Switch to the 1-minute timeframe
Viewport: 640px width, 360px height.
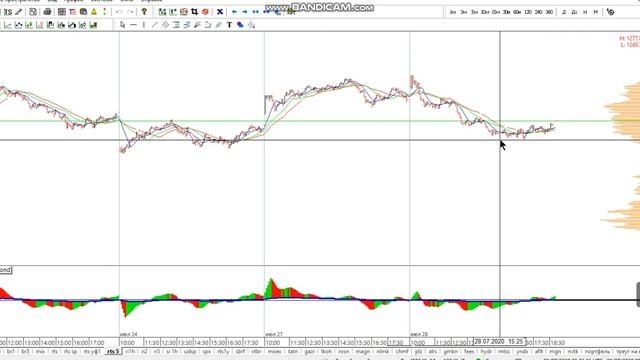[453, 12]
